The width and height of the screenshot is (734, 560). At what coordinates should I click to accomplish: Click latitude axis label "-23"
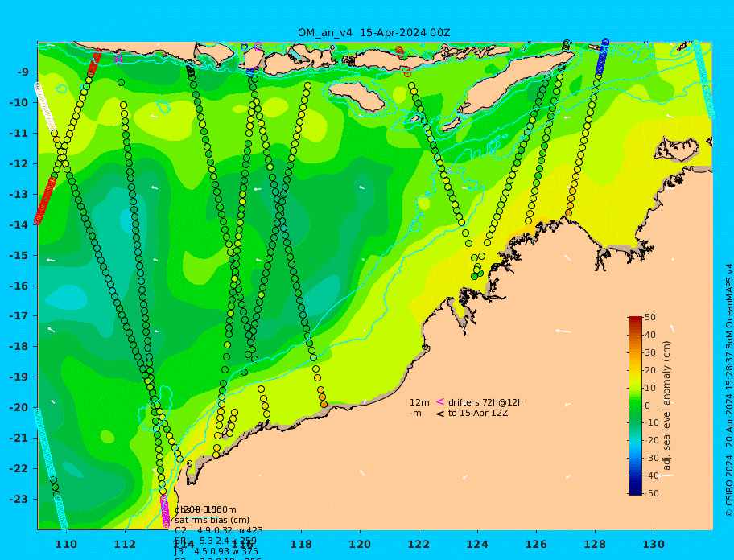19,499
